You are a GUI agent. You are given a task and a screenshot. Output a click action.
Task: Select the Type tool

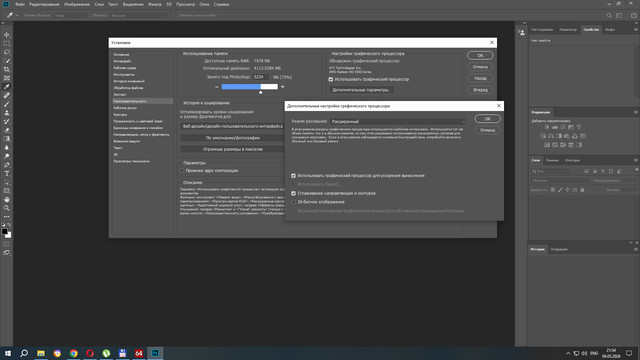pyautogui.click(x=7, y=173)
